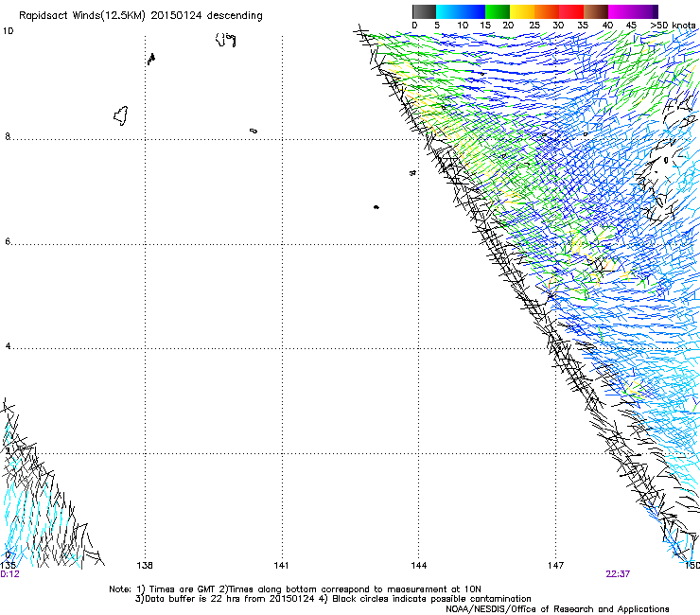Image resolution: width=700 pixels, height=615 pixels.
Task: Click the large island outline west of 138
Action: click(x=121, y=115)
